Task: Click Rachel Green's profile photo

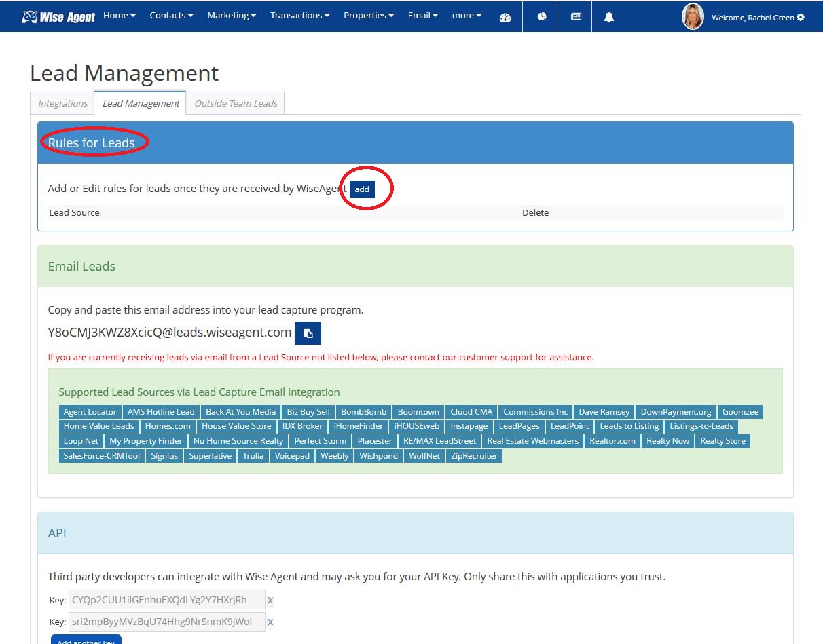Action: [693, 16]
